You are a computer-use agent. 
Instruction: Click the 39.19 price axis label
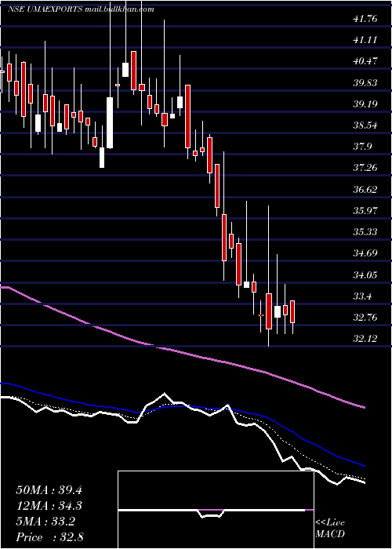point(365,104)
